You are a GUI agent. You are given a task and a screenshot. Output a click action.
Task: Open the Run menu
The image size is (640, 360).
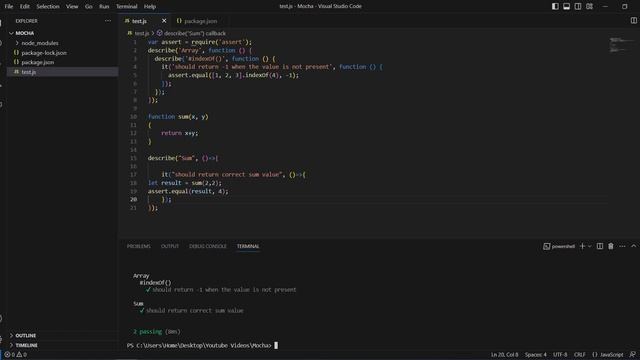(104, 6)
